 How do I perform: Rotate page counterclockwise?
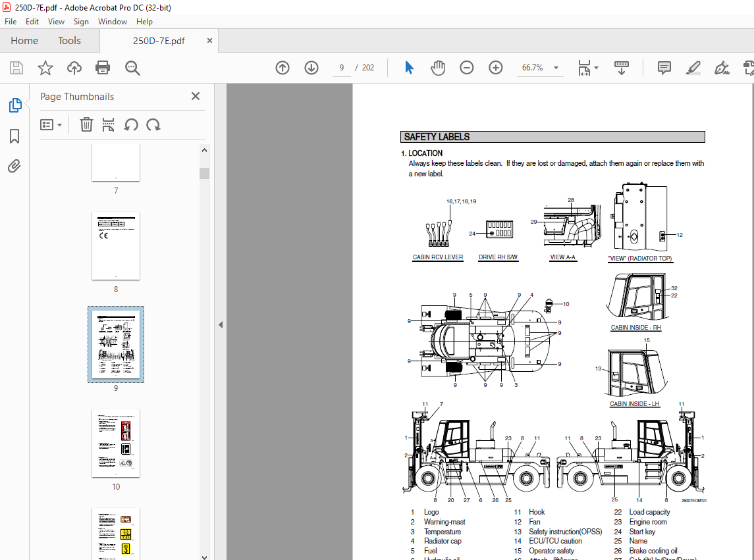coord(131,125)
